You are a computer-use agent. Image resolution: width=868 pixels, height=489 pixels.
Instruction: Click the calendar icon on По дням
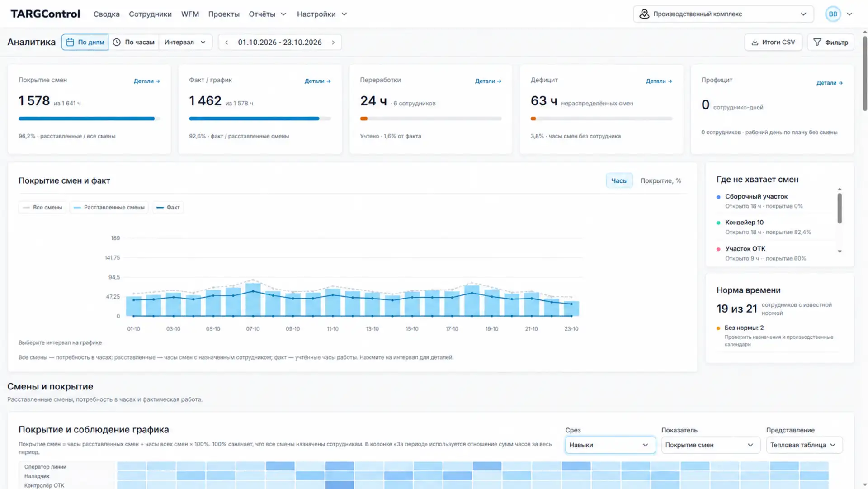[x=70, y=43]
